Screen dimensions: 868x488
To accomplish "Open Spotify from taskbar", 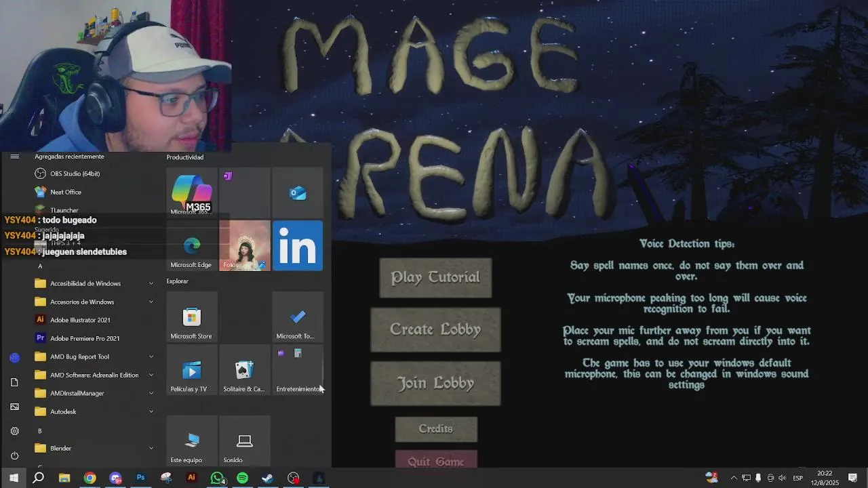I will click(242, 478).
